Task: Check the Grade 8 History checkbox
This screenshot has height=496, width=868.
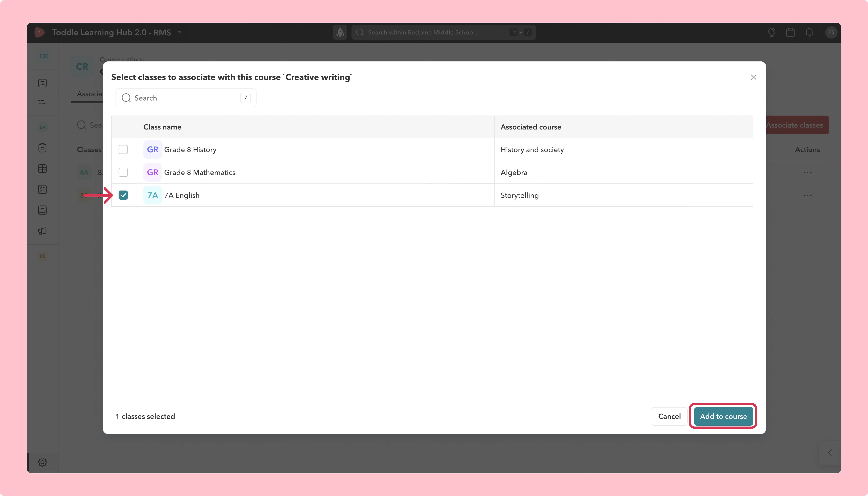Action: (x=123, y=150)
